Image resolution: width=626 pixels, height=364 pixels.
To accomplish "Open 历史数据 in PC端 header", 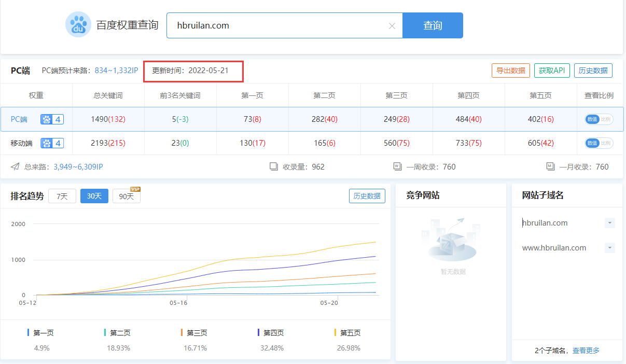I will (x=593, y=71).
